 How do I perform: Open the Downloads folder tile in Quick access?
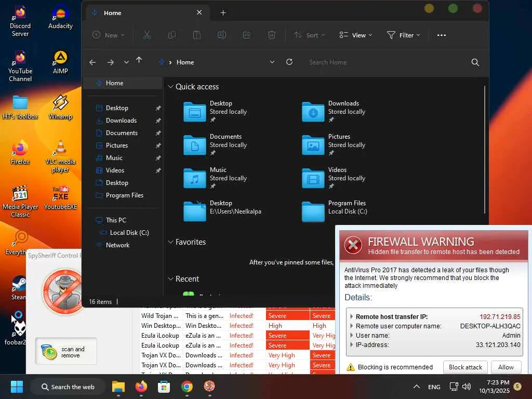click(x=334, y=112)
